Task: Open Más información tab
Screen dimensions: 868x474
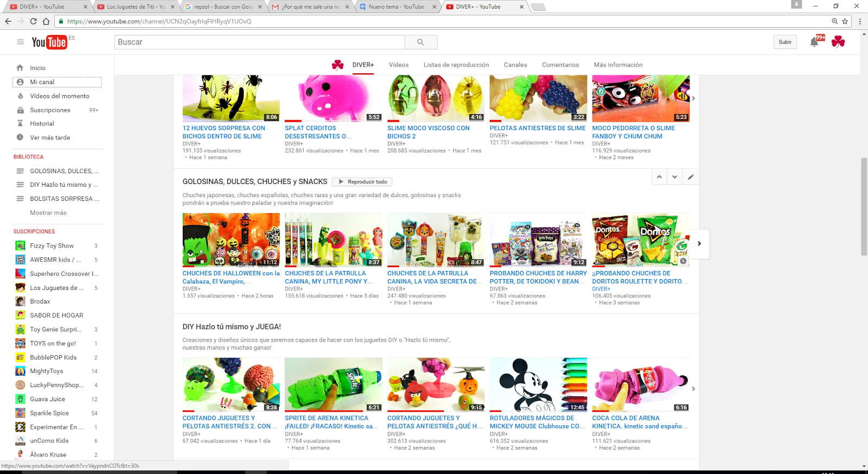Action: (618, 65)
